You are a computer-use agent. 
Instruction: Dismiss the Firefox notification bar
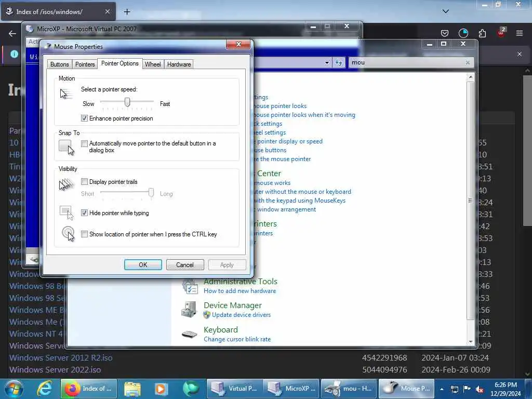click(x=519, y=54)
